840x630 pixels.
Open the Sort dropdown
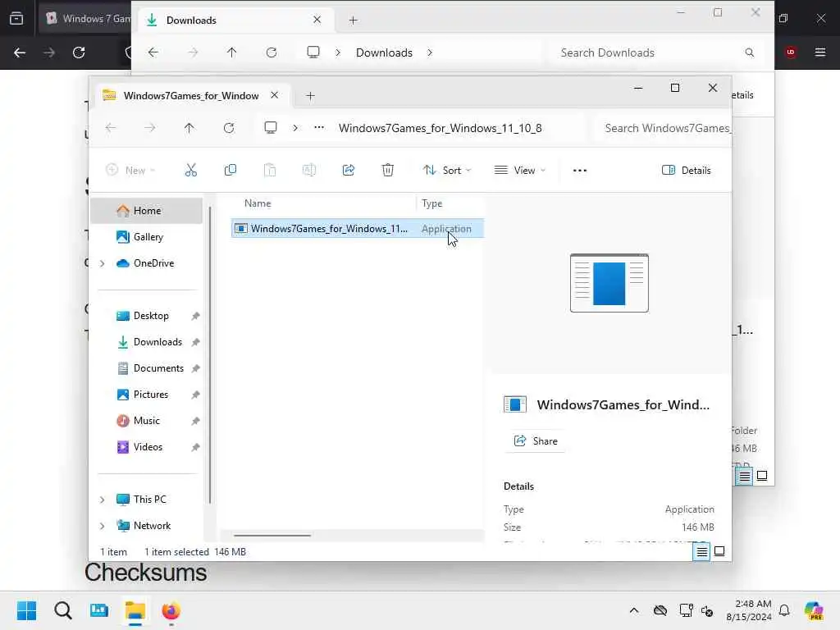tap(447, 171)
